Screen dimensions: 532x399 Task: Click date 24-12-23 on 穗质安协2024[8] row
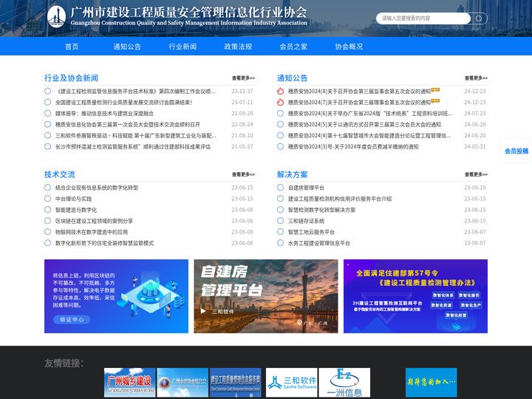click(x=475, y=92)
